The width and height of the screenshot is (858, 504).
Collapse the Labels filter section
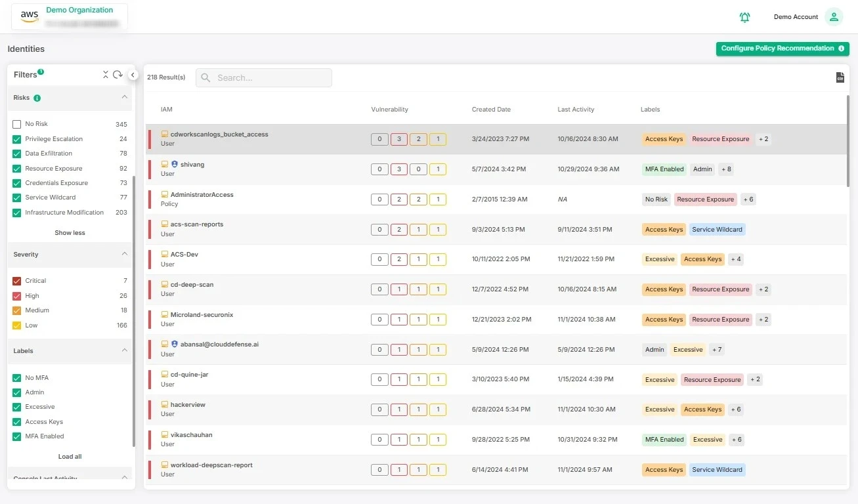124,350
